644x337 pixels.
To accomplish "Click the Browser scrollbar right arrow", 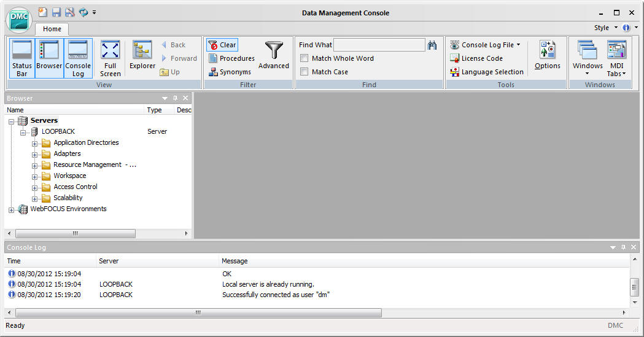I will pyautogui.click(x=186, y=233).
